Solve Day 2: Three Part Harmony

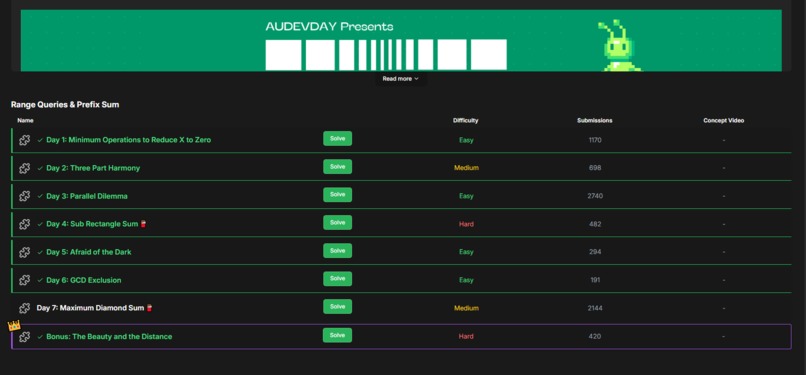click(337, 167)
